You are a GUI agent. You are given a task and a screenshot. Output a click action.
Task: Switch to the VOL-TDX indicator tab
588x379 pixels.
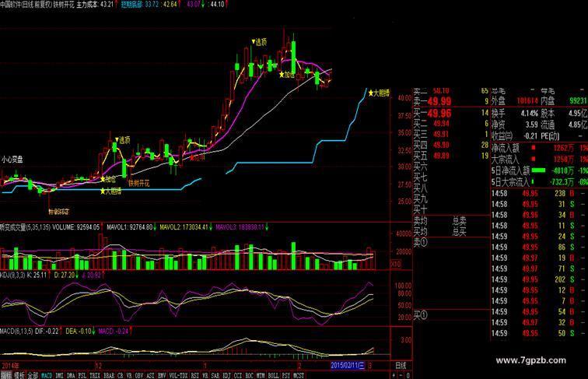tap(179, 375)
